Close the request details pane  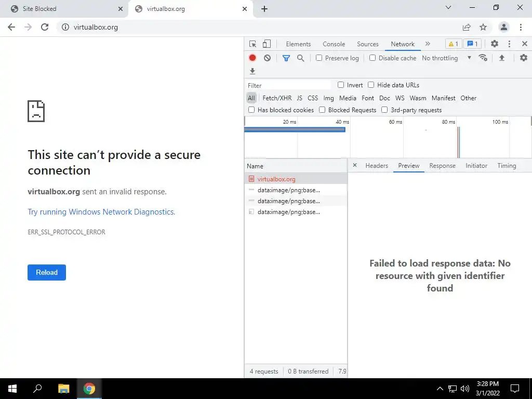[355, 165]
